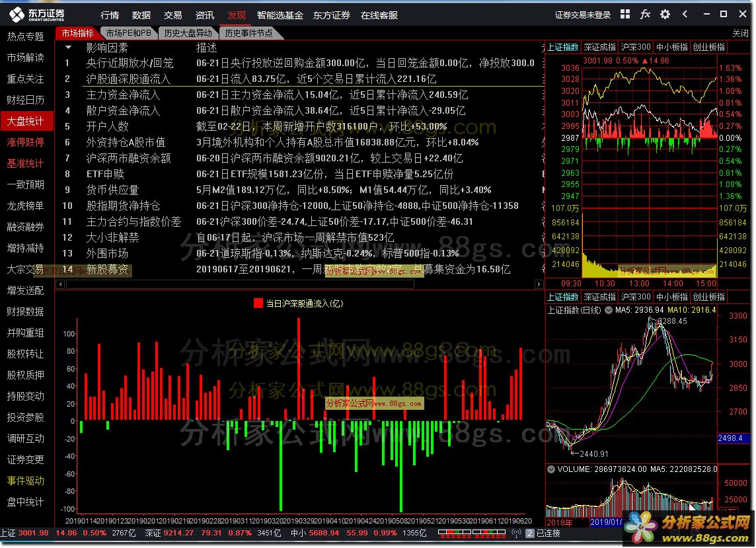Screen dimensions: 756x548
Task: Select row 散户资金净流入
Action: click(300, 111)
